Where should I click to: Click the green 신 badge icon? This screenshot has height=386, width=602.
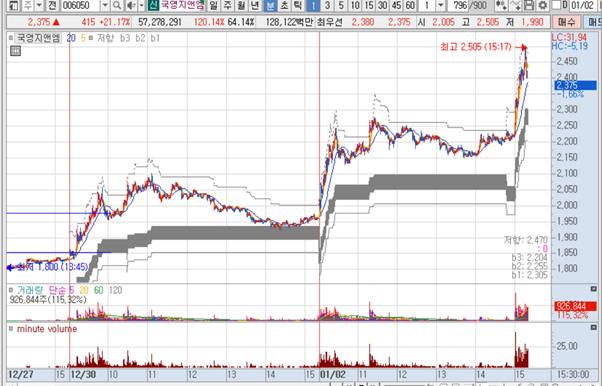click(153, 5)
